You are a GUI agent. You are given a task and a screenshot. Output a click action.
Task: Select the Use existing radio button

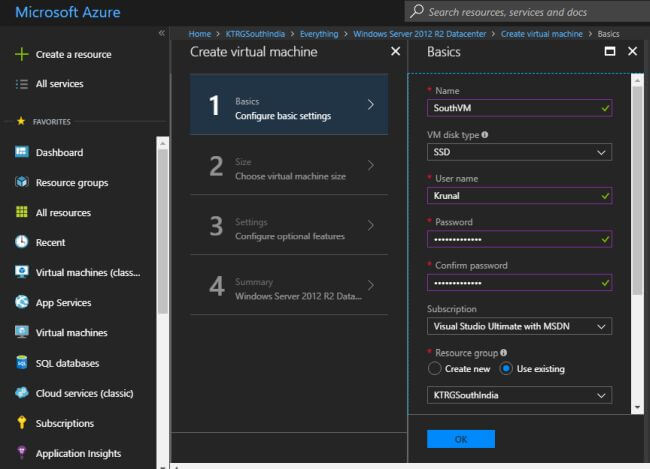[506, 368]
